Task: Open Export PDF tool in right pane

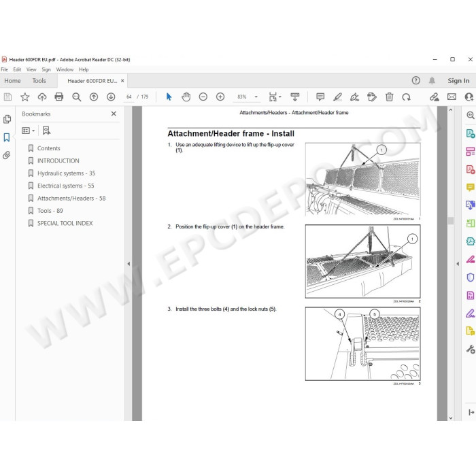Action: click(x=471, y=133)
